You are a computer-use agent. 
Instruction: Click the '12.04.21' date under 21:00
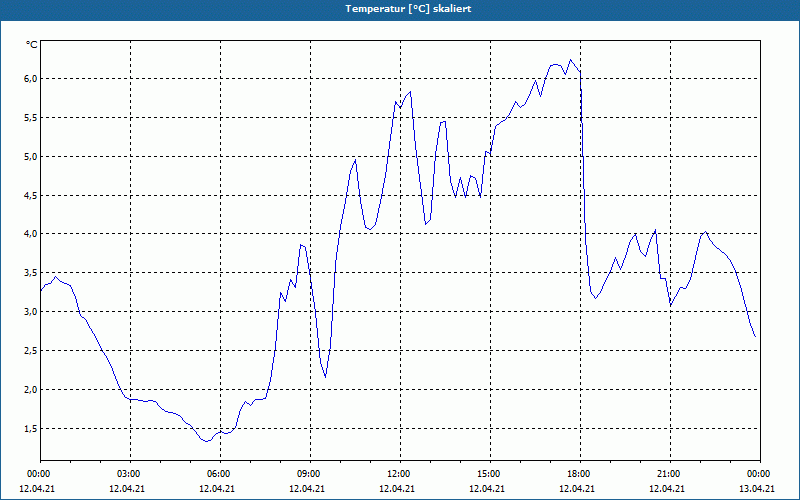667,488
